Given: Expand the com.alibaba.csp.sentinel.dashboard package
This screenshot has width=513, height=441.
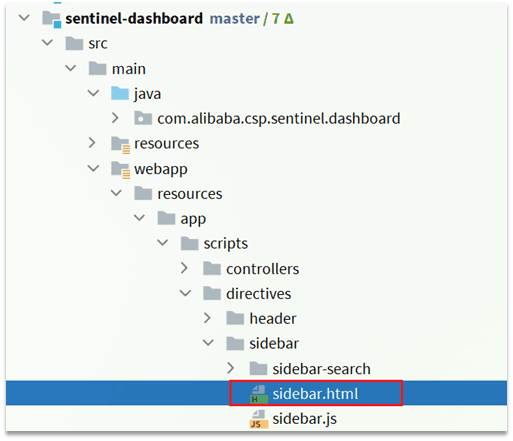Looking at the screenshot, I should 115,118.
